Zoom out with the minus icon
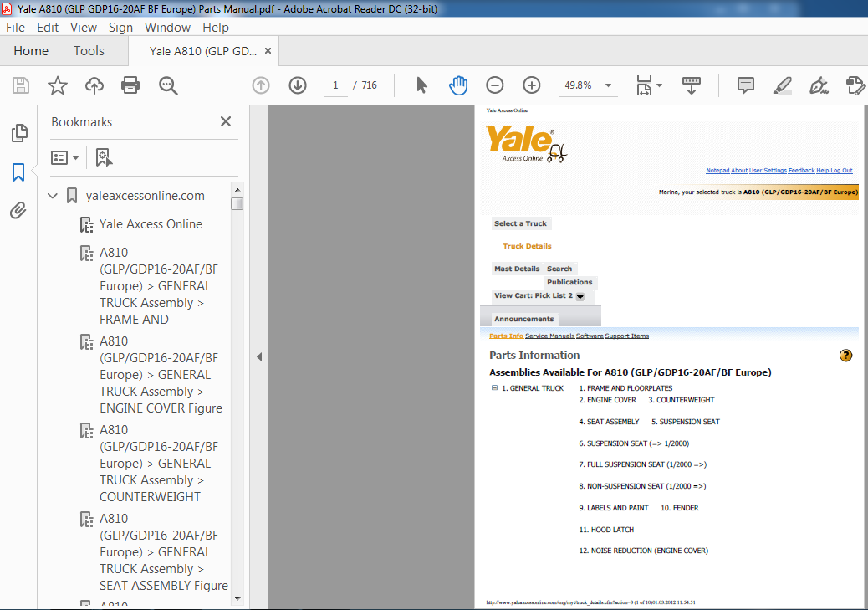This screenshot has height=610, width=868. coord(495,85)
